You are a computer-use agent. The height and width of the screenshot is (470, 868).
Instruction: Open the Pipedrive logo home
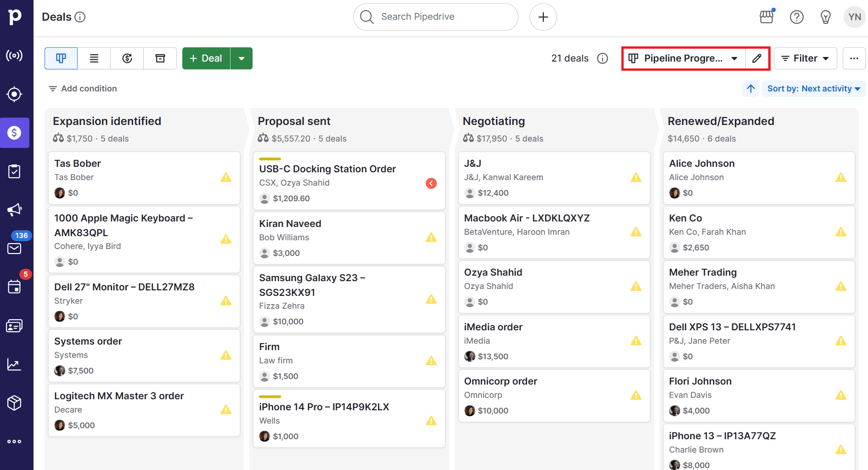pos(15,17)
